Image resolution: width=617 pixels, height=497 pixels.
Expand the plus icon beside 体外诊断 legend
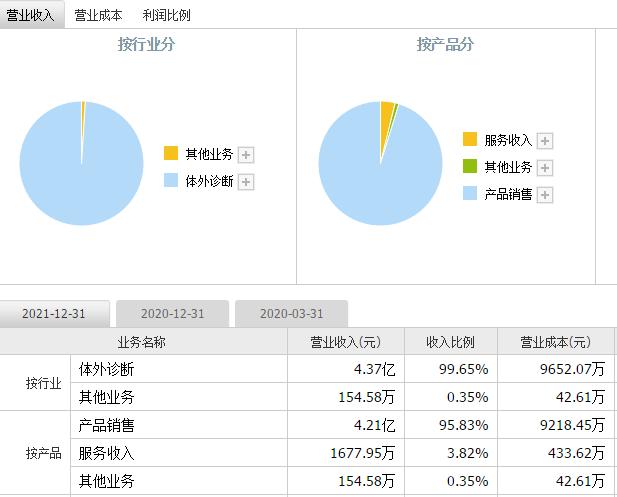[246, 182]
